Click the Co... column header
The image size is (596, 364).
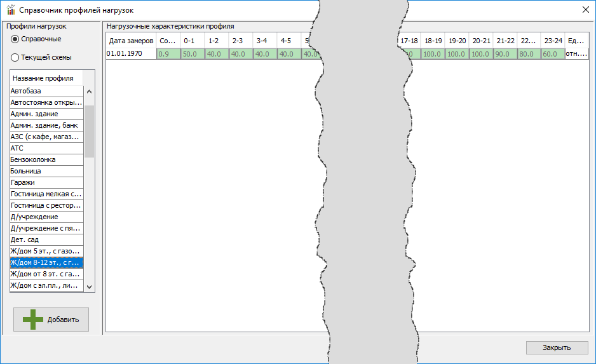(x=168, y=41)
